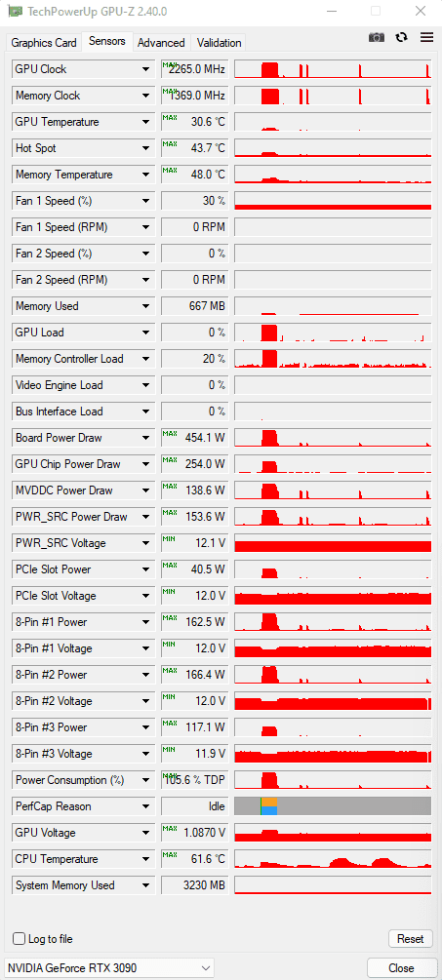Open the PCIe Slot Voltage dropdown
The image size is (442, 980).
pos(145,596)
